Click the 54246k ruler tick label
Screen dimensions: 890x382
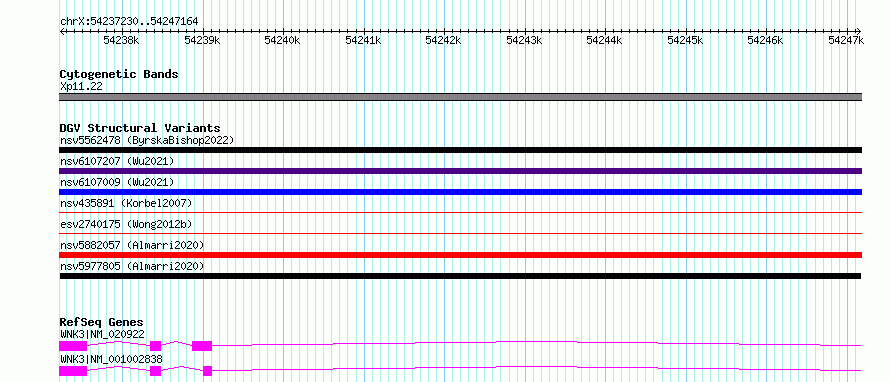coord(766,40)
